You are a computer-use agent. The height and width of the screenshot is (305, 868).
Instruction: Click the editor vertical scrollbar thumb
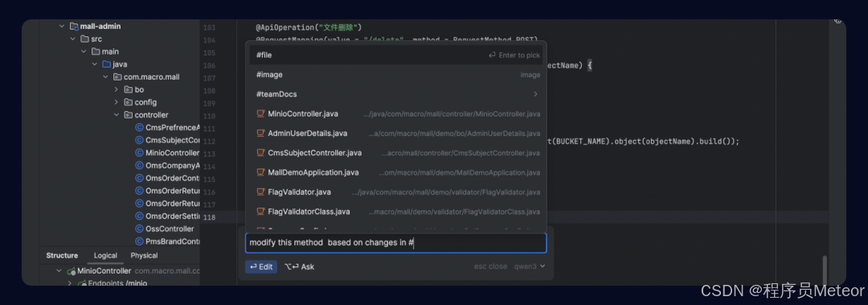(825, 270)
